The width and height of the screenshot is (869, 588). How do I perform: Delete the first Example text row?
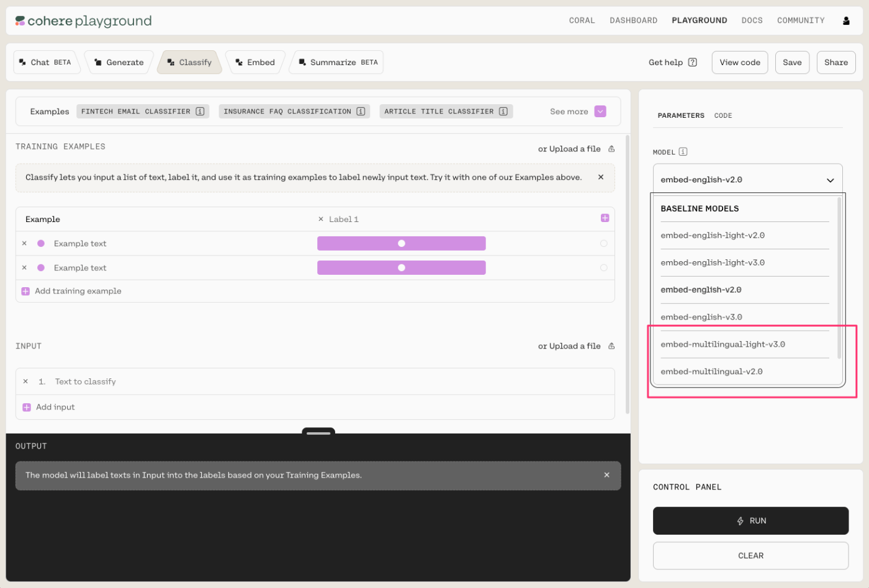point(24,243)
